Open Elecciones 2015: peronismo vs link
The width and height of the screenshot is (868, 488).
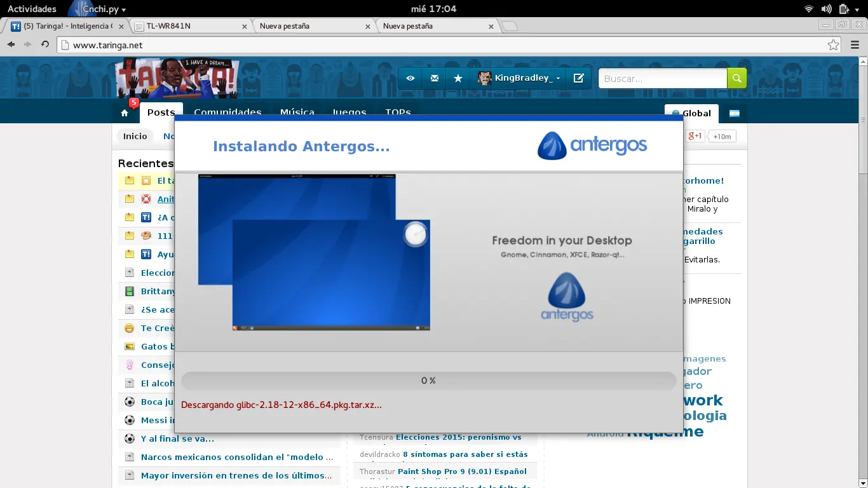[459, 437]
